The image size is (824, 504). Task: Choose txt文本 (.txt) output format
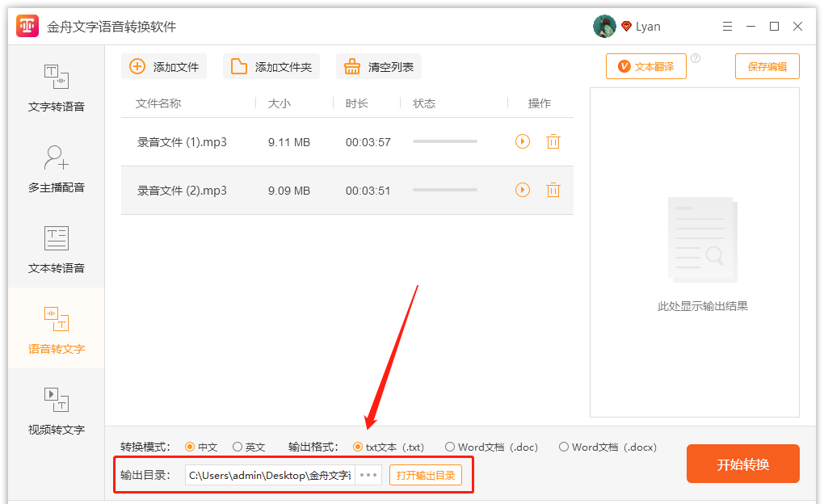[358, 447]
